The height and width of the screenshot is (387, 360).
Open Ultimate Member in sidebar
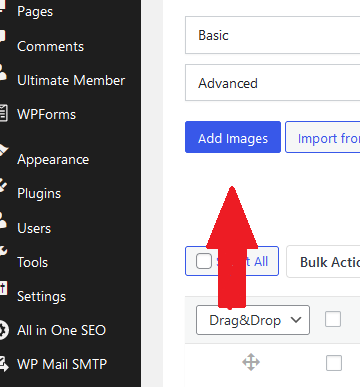(71, 80)
